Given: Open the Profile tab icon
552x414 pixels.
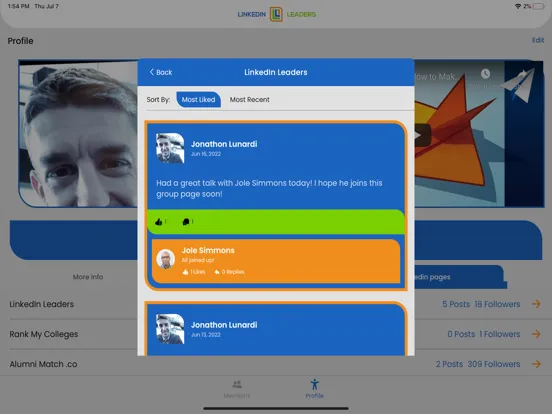Looking at the screenshot, I should (314, 384).
